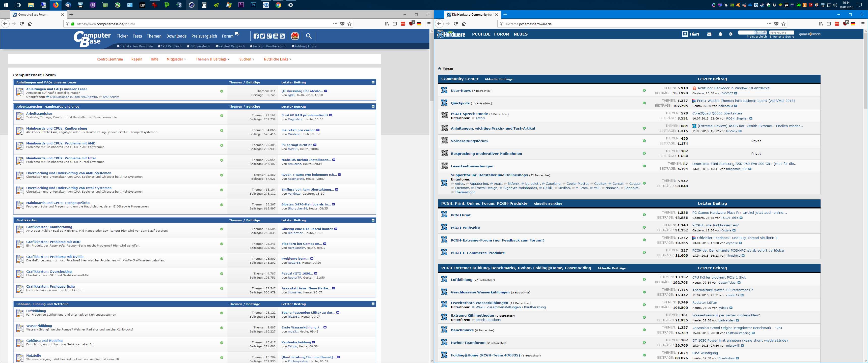Image resolution: width=868 pixels, height=363 pixels.
Task: Open ComputerBase Facebook page icon
Action: coord(256,36)
